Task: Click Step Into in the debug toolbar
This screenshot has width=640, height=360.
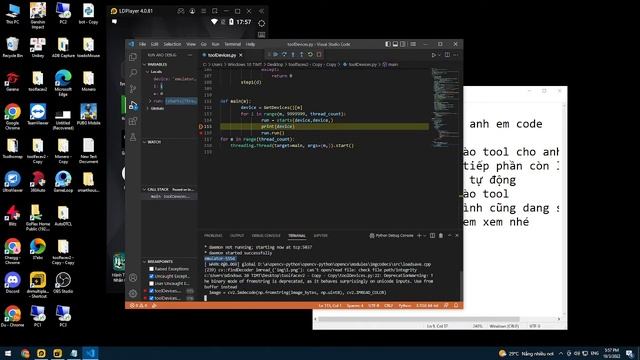Action: (293, 55)
